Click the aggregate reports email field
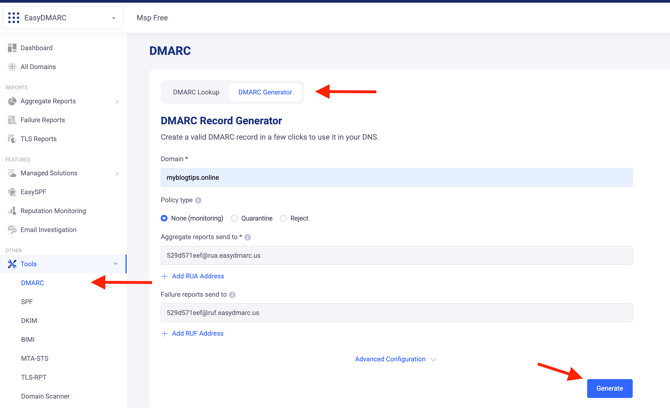670x408 pixels. coord(397,255)
